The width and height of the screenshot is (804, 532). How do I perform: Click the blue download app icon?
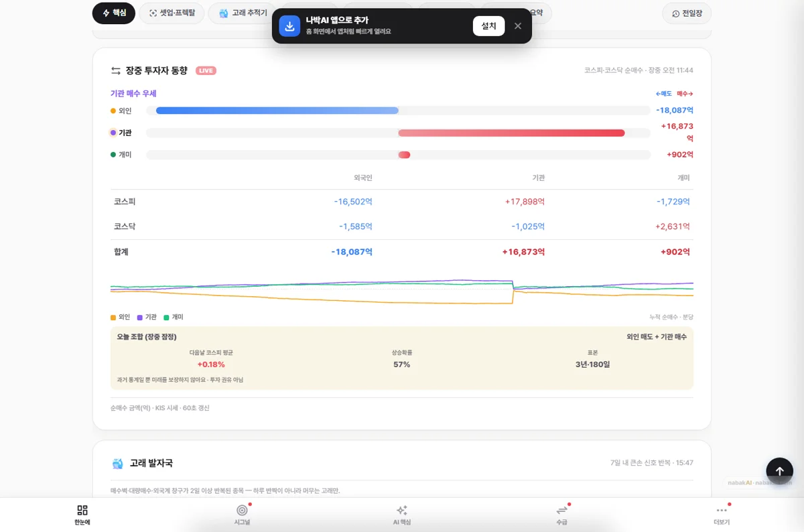tap(289, 26)
